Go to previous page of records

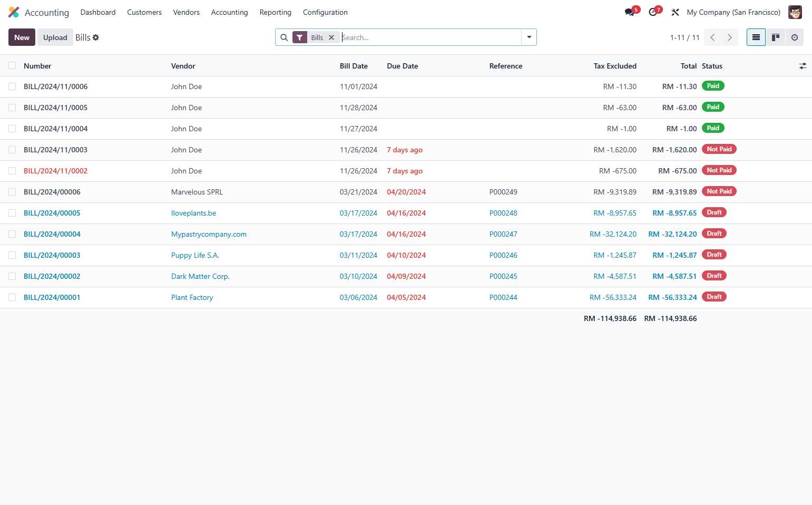click(712, 37)
